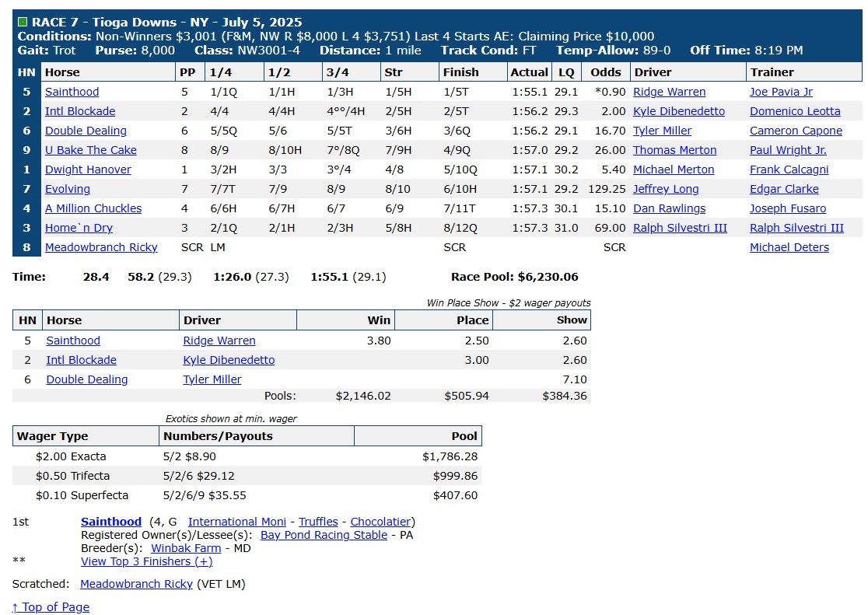Open A Million Chuckles horse page
868x615 pixels.
(93, 208)
